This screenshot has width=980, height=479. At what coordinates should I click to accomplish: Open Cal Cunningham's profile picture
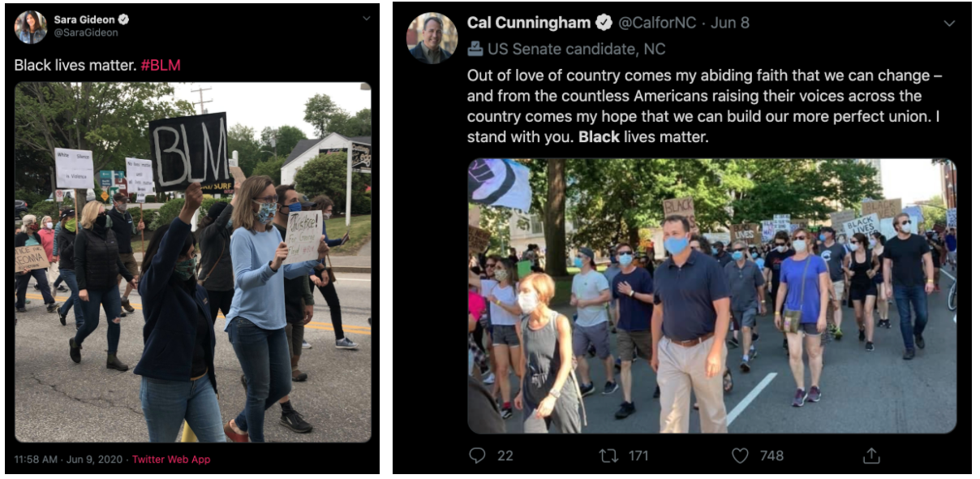point(432,38)
